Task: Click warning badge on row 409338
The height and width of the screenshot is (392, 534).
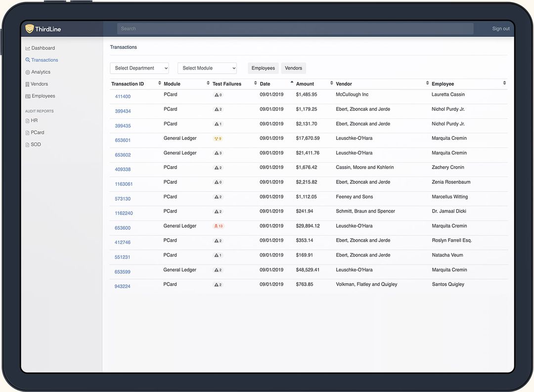Action: click(218, 168)
